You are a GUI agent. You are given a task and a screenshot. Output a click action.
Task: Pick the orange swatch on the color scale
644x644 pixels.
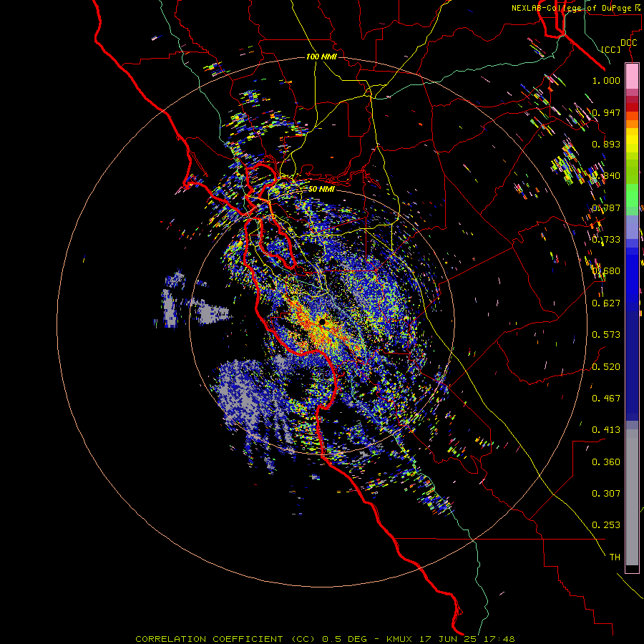[632, 124]
